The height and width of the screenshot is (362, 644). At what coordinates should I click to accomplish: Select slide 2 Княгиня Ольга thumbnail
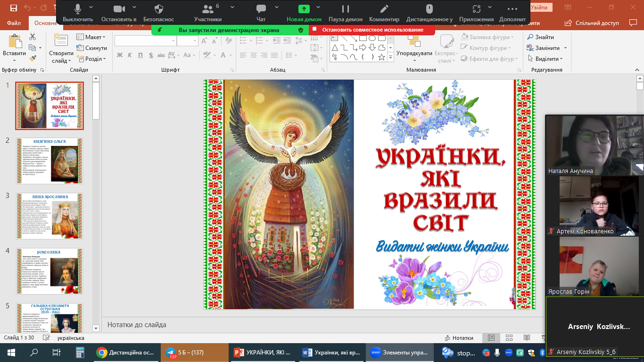point(50,161)
